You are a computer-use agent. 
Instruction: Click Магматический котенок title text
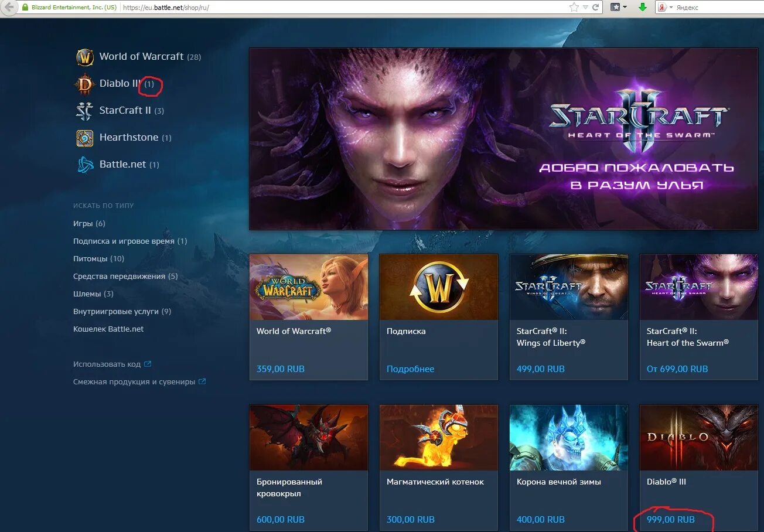pos(435,482)
